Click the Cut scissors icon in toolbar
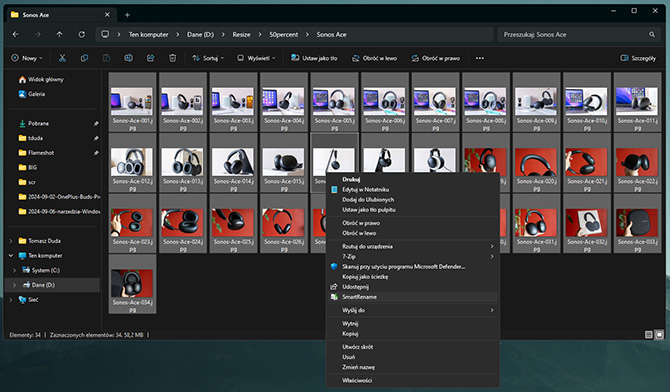The width and height of the screenshot is (670, 392). [62, 58]
